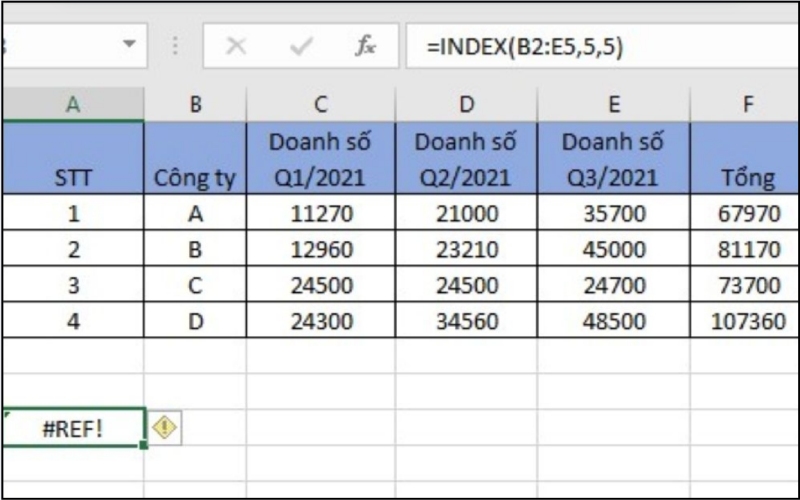Expand the Name Box dropdown arrow
This screenshot has height=500, width=800.
130,44
